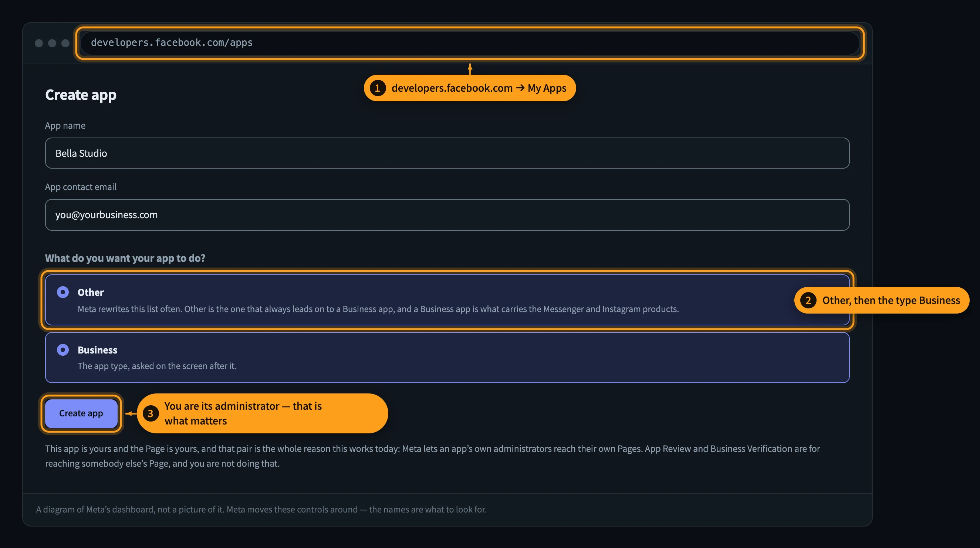The width and height of the screenshot is (980, 548).
Task: Click the Other option title
Action: (91, 292)
